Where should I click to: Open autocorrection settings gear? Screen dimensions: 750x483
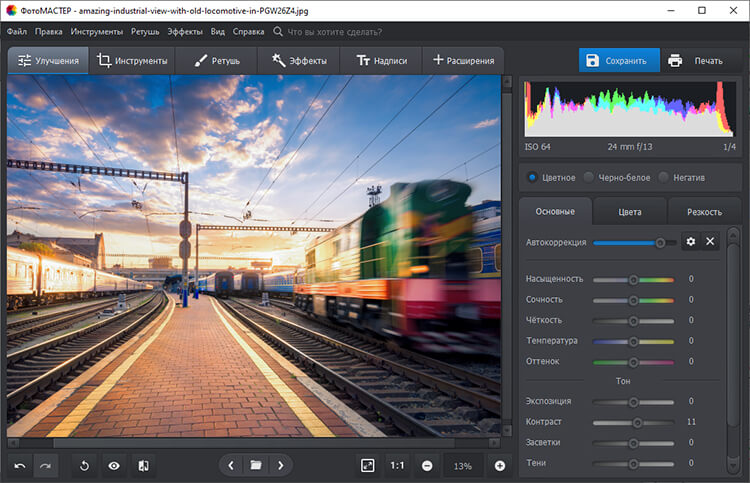[690, 242]
